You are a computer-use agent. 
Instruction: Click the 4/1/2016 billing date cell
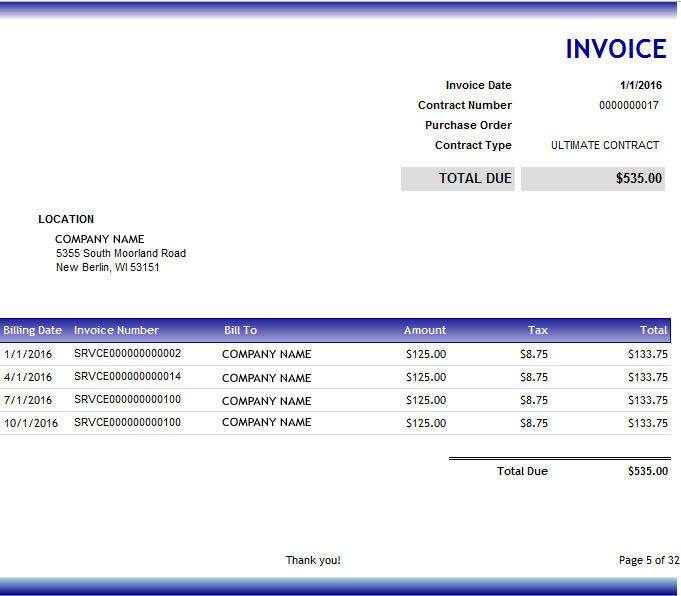pos(28,377)
